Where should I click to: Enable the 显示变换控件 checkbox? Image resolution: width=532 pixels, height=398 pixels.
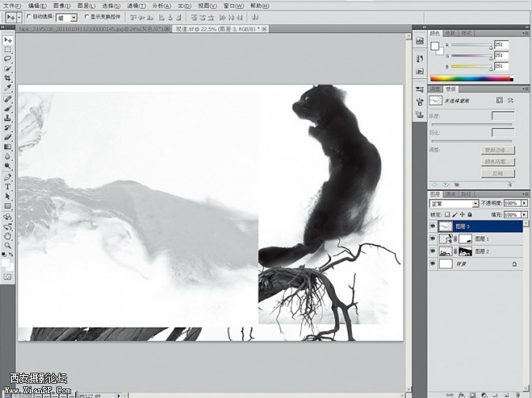tap(87, 17)
